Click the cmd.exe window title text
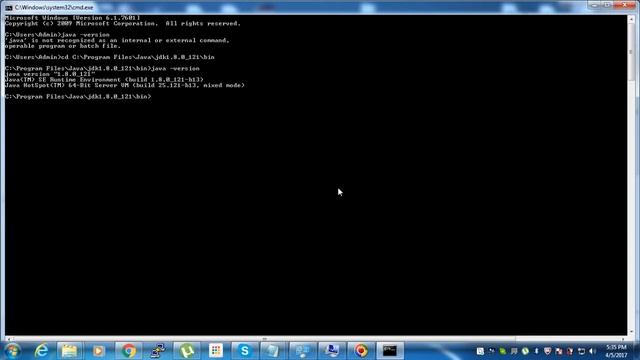 (x=54, y=8)
